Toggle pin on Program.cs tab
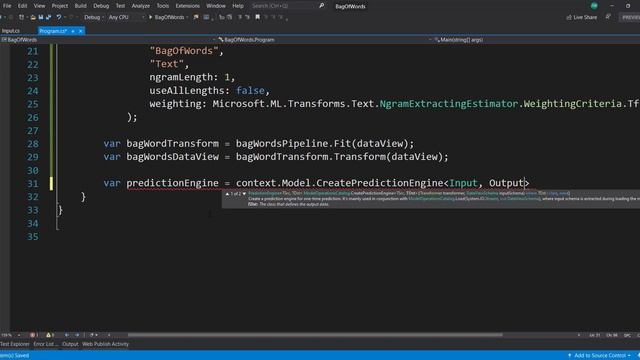This screenshot has width=640, height=360. [x=73, y=31]
